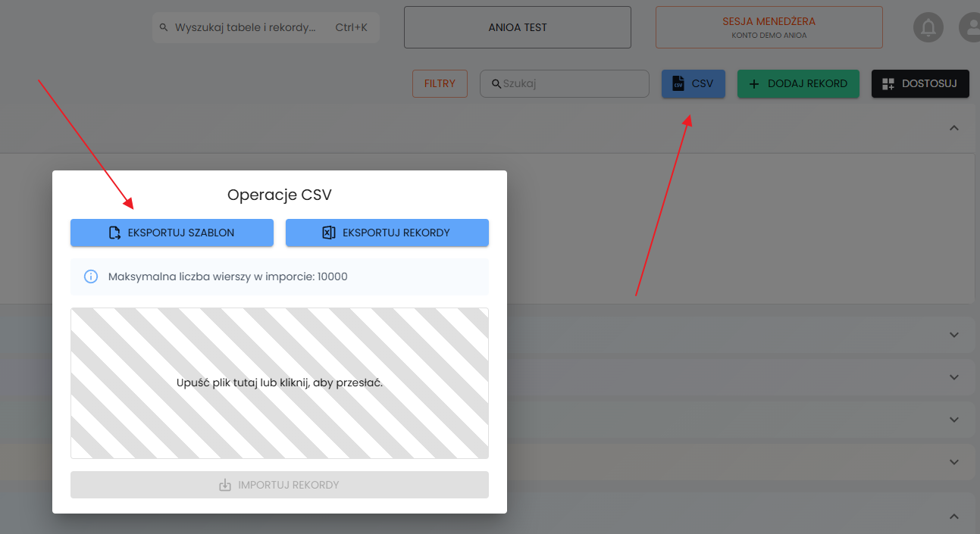Expand the yellow-highlighted section chevron
The image size is (980, 534).
point(954,461)
